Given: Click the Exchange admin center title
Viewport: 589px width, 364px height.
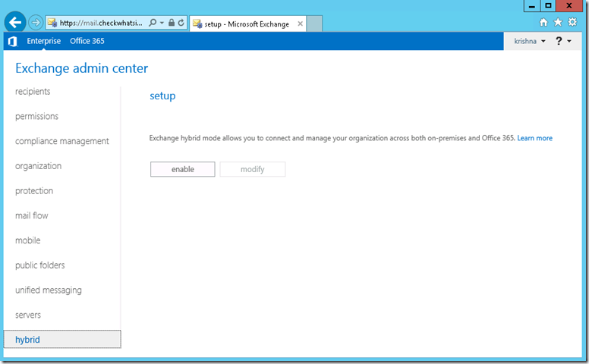Looking at the screenshot, I should click(81, 68).
